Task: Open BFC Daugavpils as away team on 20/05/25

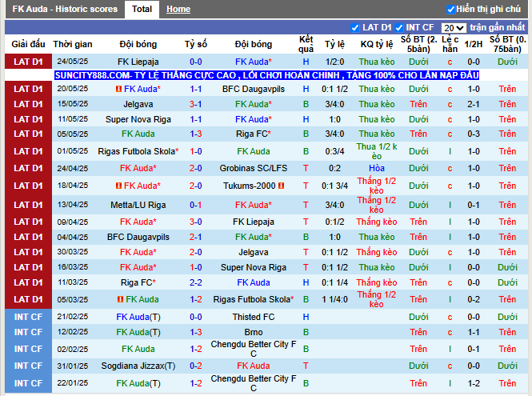Action: coord(254,89)
